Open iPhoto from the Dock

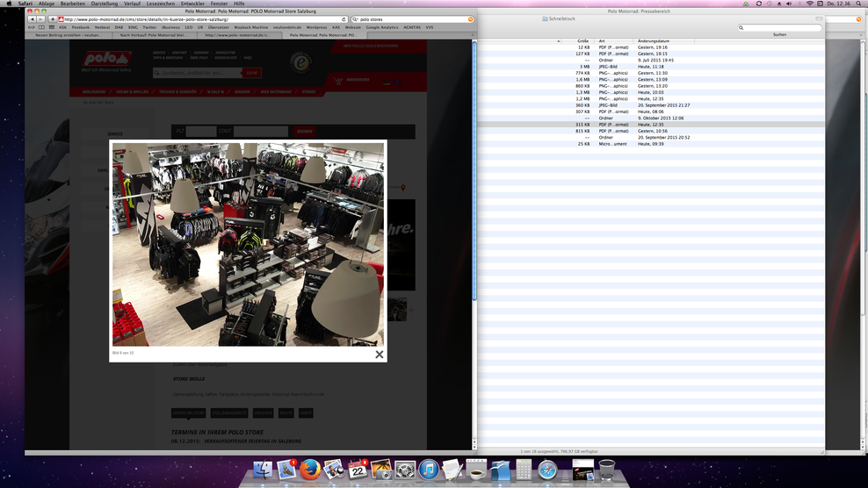[381, 470]
